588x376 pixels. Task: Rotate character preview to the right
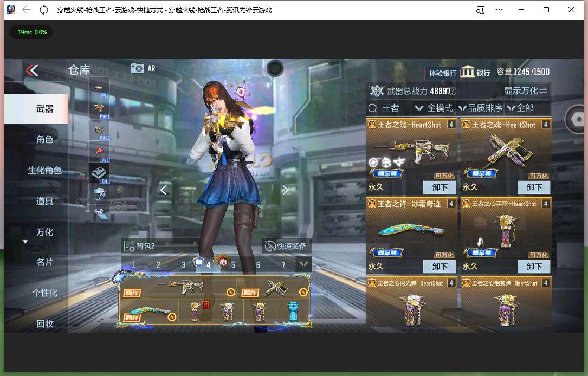click(286, 190)
